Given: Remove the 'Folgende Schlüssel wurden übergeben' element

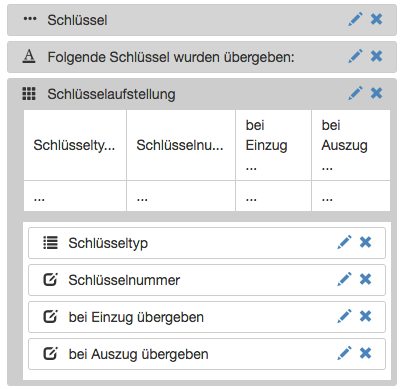Looking at the screenshot, I should pos(377,56).
